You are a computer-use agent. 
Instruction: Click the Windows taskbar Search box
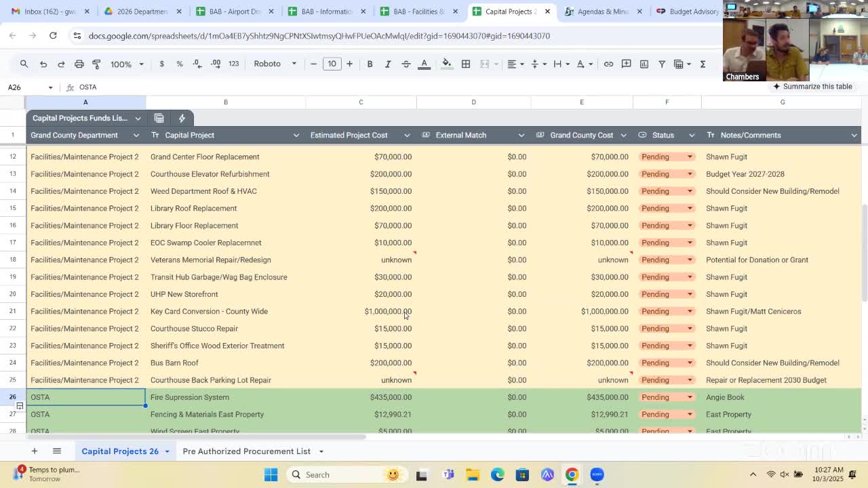point(332,474)
